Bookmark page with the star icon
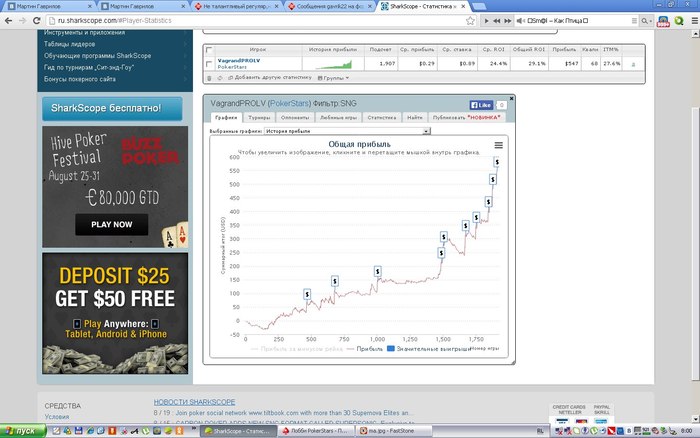700x438 pixels. (470, 21)
